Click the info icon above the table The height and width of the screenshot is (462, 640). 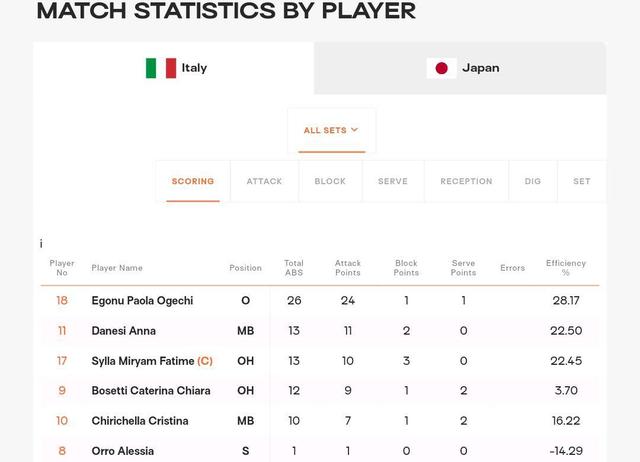click(41, 244)
